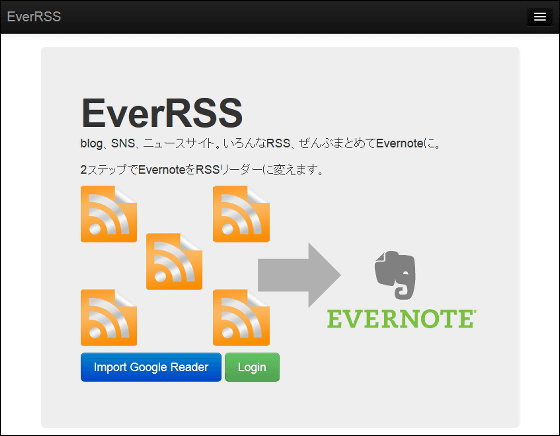
Task: Click the text 2ステップでEvernoteをRSSリーダーに変えます
Action: pyautogui.click(x=202, y=170)
